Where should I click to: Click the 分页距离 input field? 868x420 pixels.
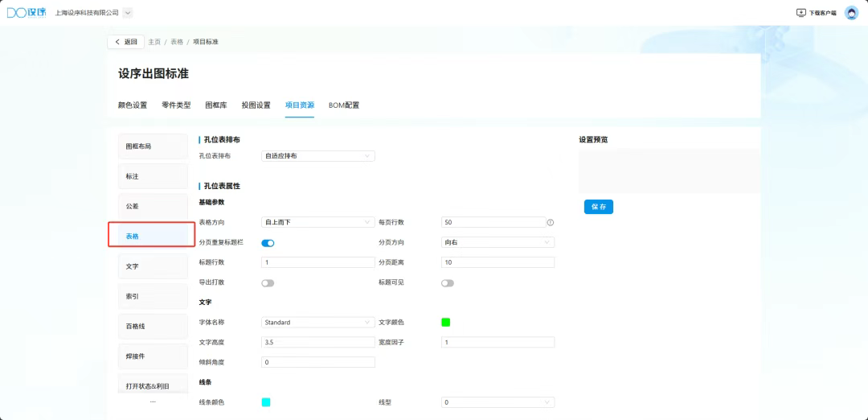pos(497,262)
